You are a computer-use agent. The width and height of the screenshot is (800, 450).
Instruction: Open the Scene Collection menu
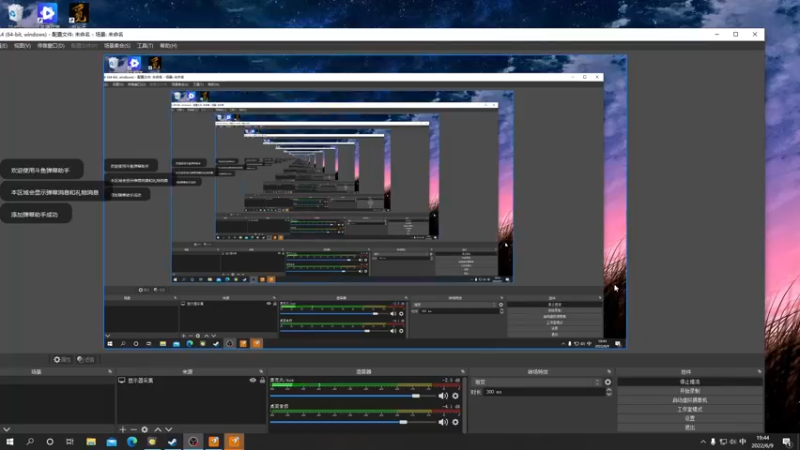pyautogui.click(x=117, y=45)
